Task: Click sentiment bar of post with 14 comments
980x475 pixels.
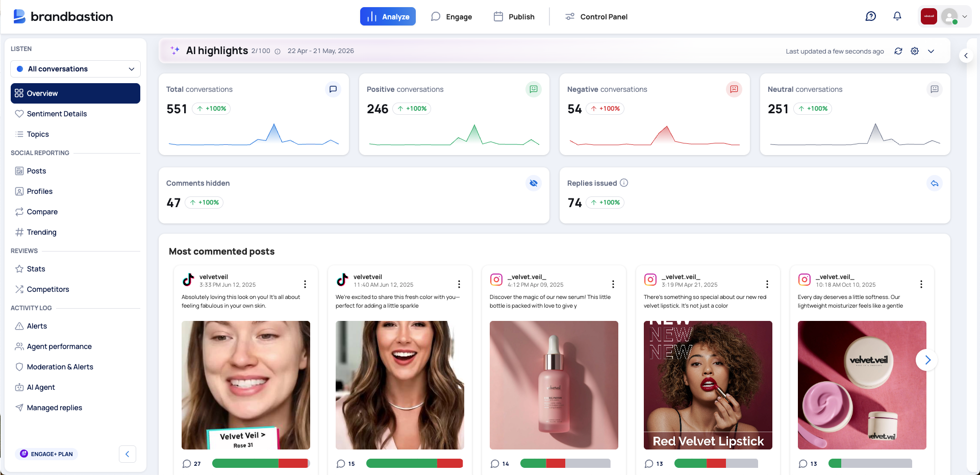Action: (x=565, y=463)
